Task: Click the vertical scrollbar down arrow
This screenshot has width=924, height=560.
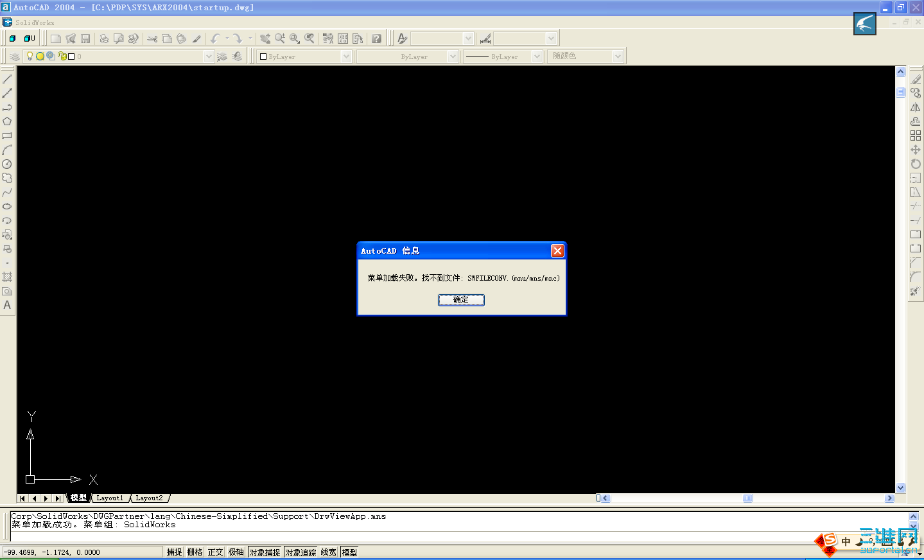Action: click(900, 487)
